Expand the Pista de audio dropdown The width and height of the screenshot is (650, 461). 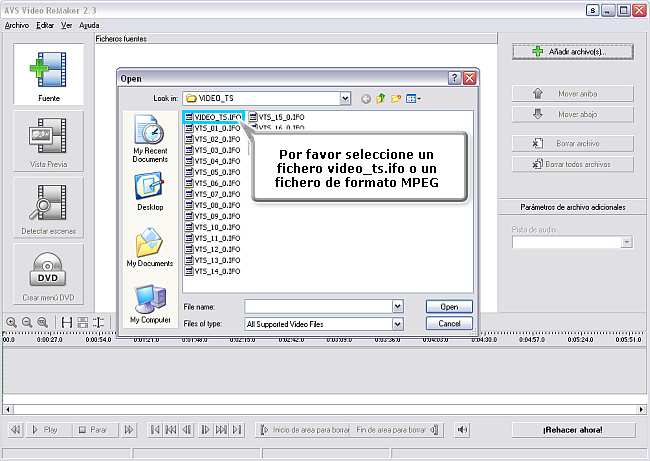[x=627, y=242]
